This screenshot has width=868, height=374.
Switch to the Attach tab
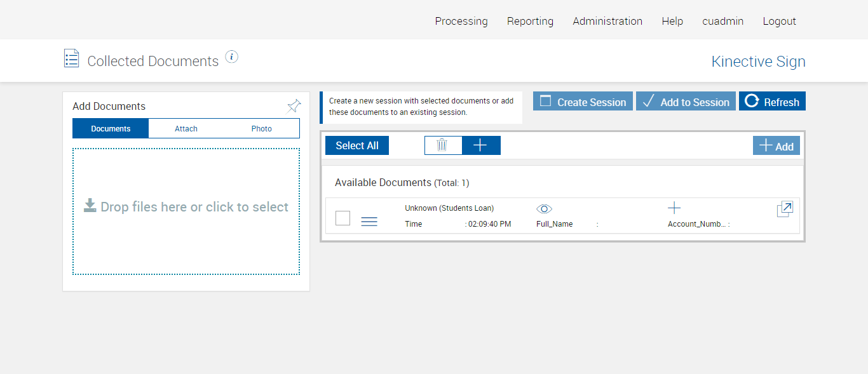pyautogui.click(x=186, y=128)
